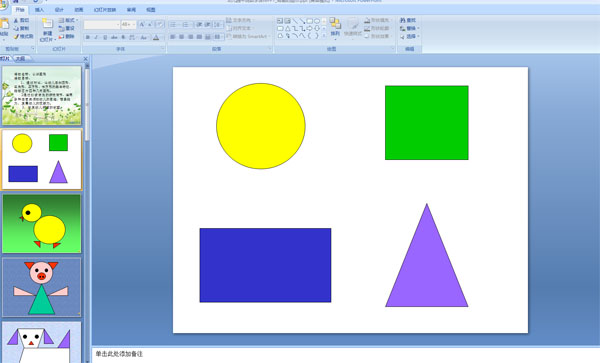Expand the Select (选择) dropdown
The width and height of the screenshot is (600, 363).
(410, 36)
